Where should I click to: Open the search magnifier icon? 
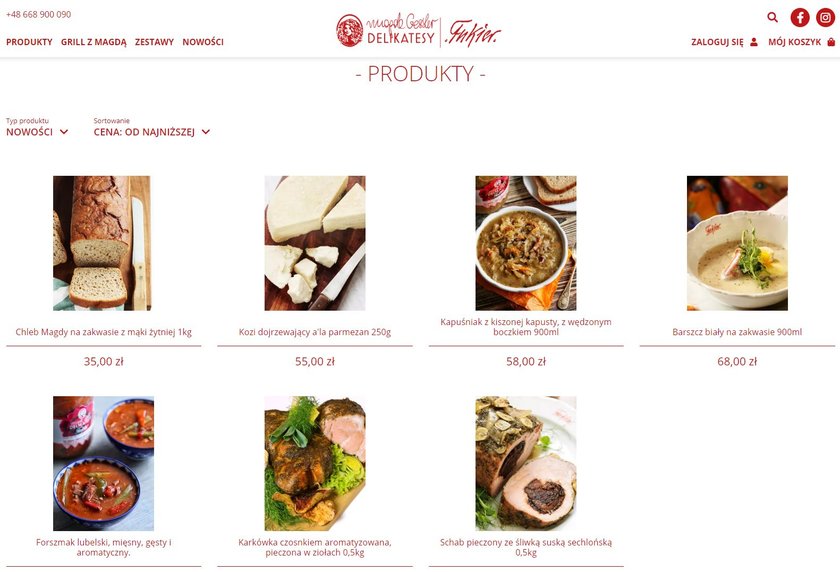772,17
